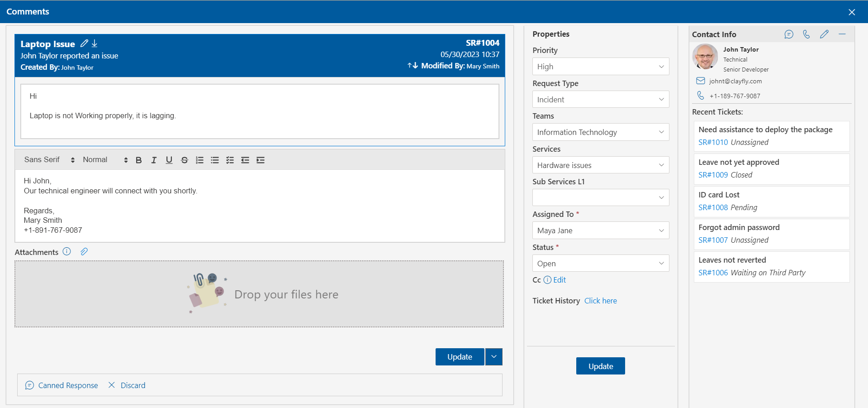Insert checklist in reply editor

pos(230,160)
